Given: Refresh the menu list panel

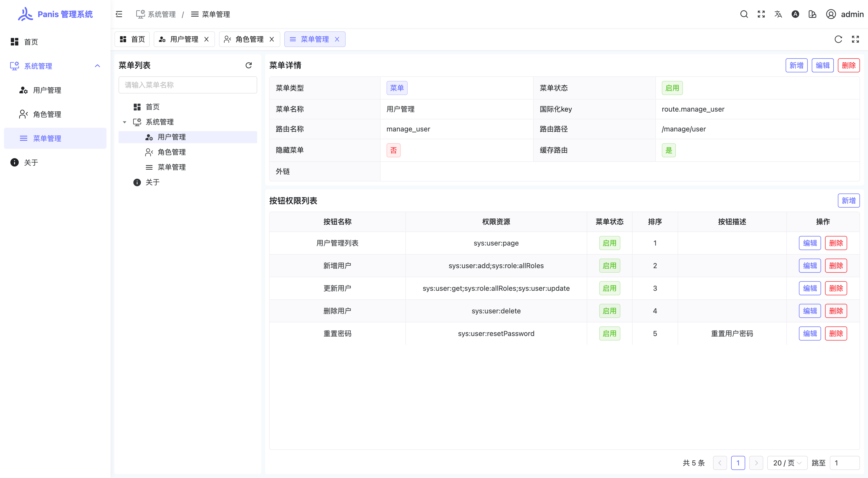Looking at the screenshot, I should 249,65.
